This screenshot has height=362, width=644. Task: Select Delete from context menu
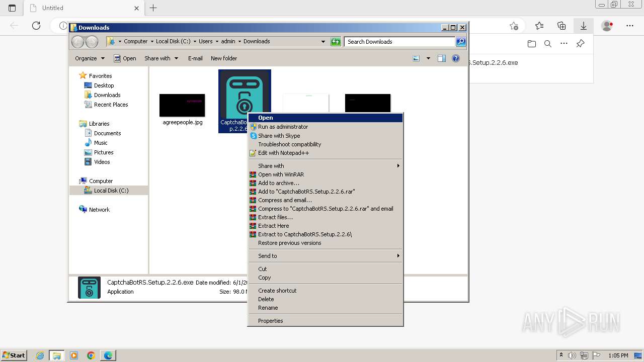click(325, 299)
